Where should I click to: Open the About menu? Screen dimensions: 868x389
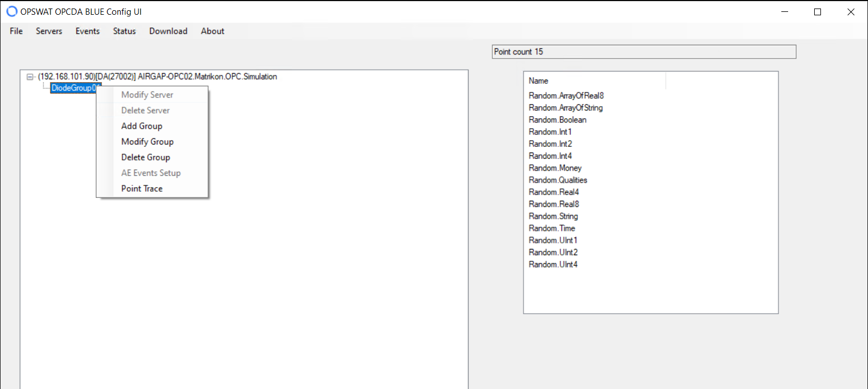coord(212,31)
